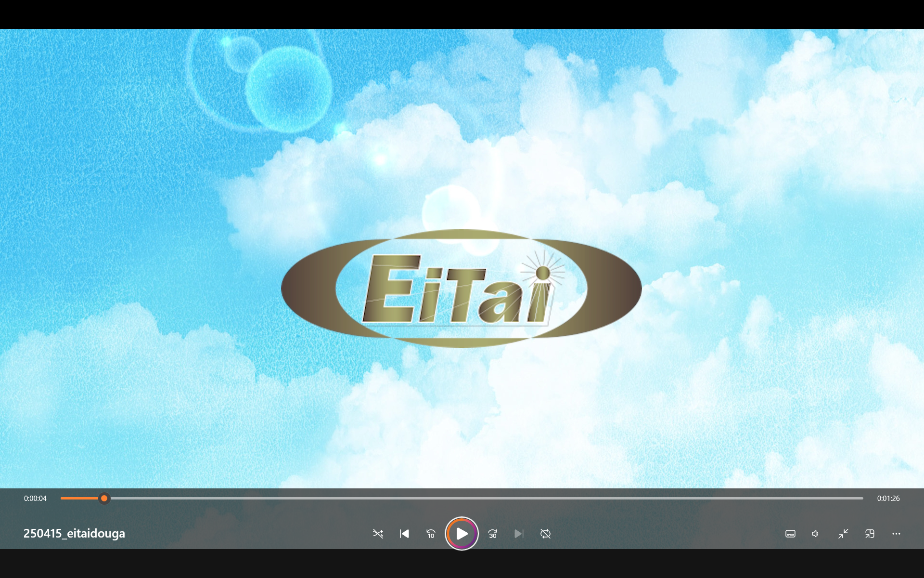Toggle shuffle mode
This screenshot has width=924, height=578.
coord(378,534)
